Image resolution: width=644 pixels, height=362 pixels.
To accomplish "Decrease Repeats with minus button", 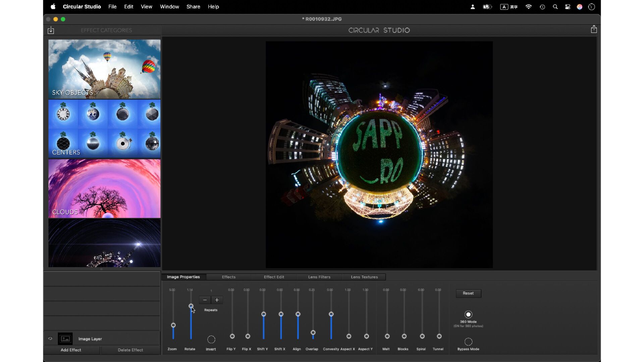I will pyautogui.click(x=205, y=300).
